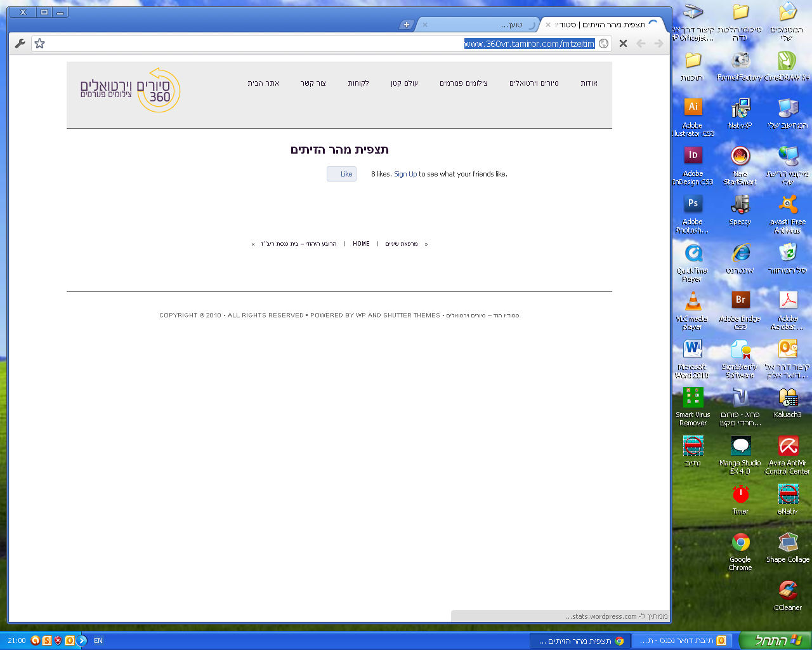
Task: Stop loading the page in Chrome
Action: pyautogui.click(x=623, y=43)
